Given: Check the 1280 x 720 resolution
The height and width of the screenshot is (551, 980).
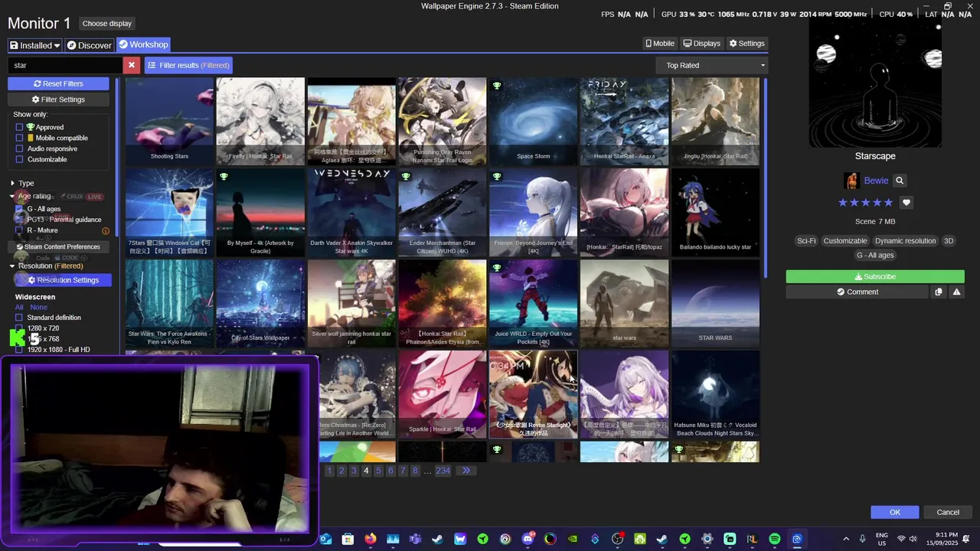Looking at the screenshot, I should tap(19, 328).
